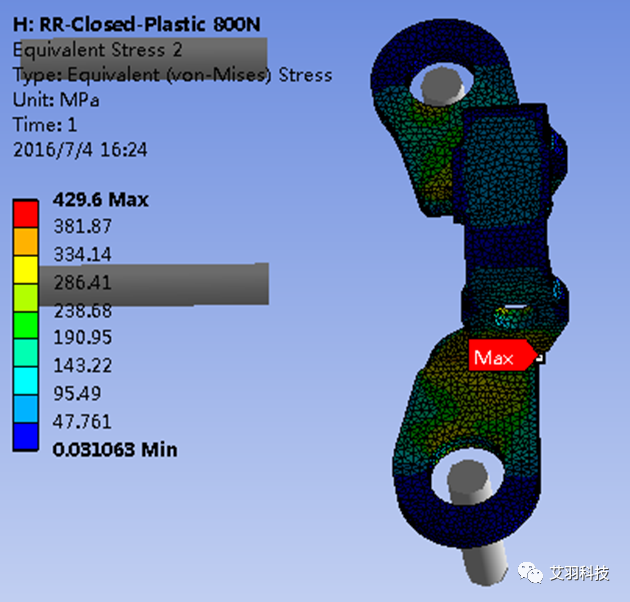Click the 2016/7/4 16:24 timestamp
630x602 pixels.
[x=80, y=150]
